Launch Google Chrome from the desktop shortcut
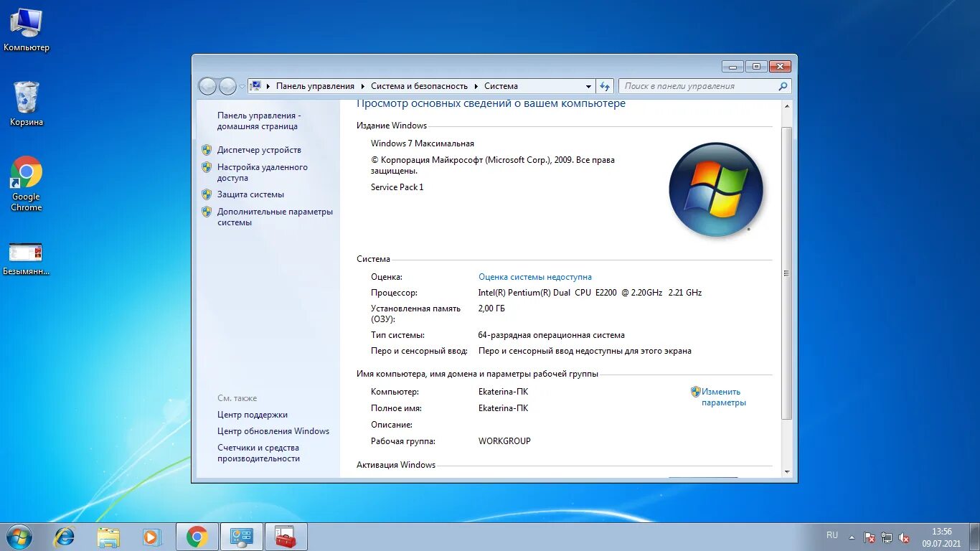The width and height of the screenshot is (980, 551). click(x=26, y=184)
